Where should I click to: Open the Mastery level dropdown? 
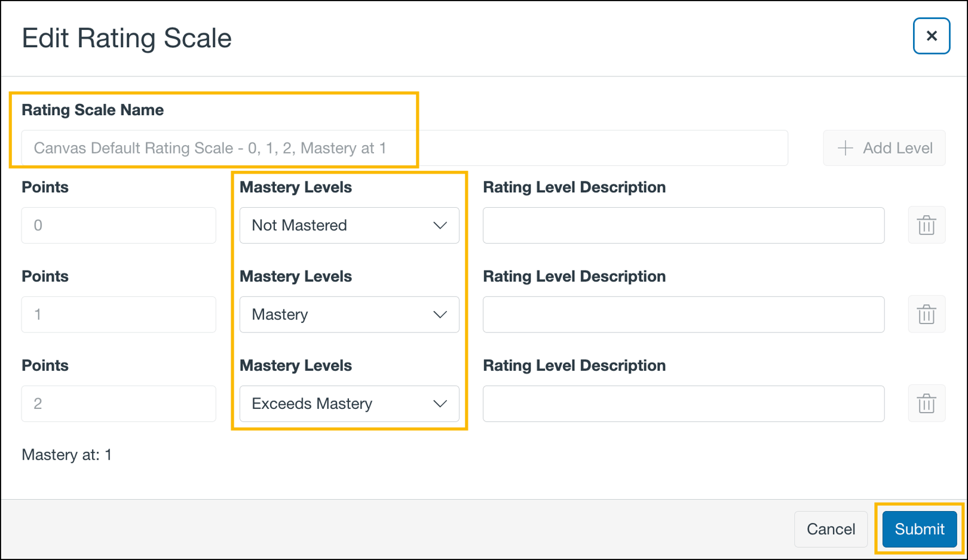(349, 315)
